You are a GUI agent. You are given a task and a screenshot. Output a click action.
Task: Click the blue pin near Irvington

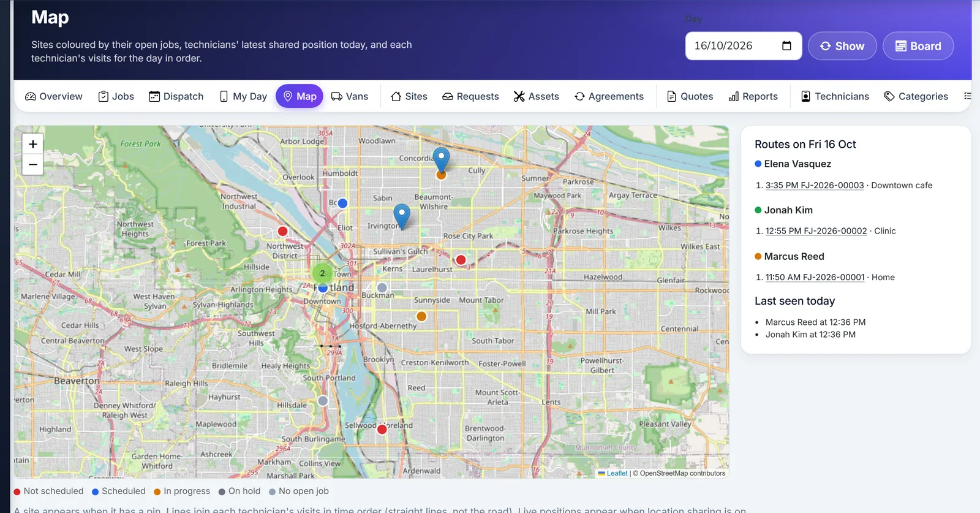(x=402, y=216)
